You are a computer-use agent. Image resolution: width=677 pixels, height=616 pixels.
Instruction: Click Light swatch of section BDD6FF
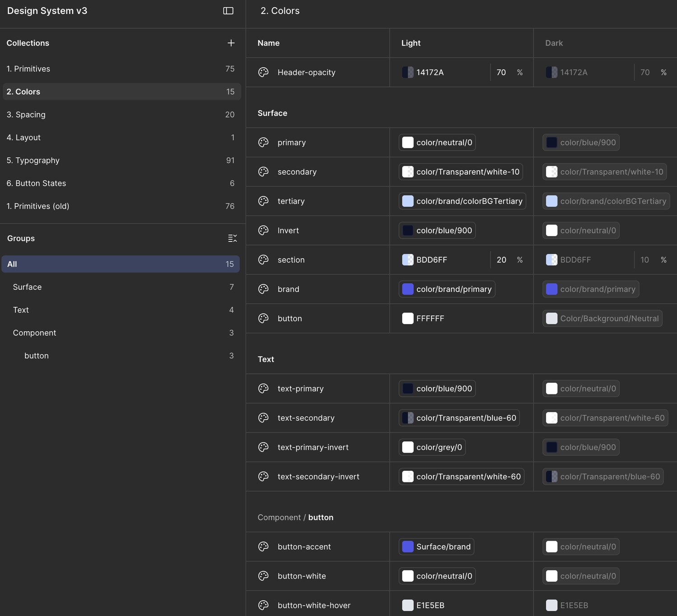coord(408,259)
